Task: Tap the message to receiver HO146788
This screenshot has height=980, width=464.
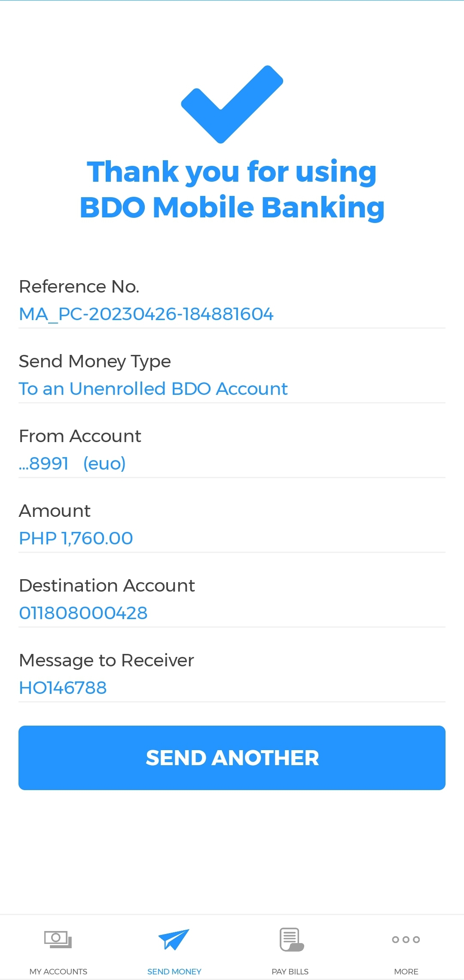Action: coord(63,688)
